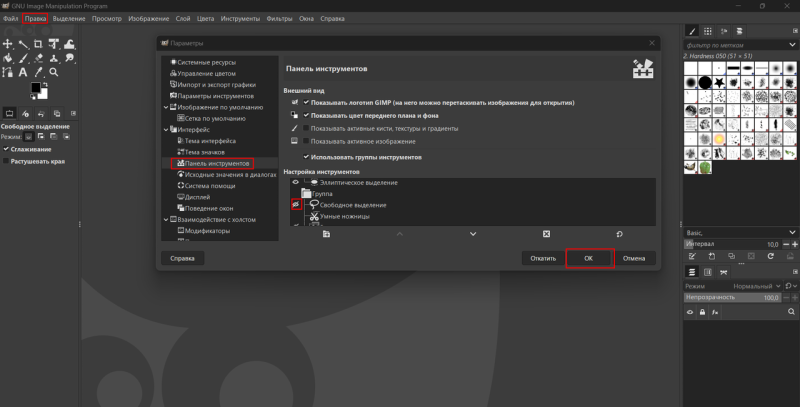
Task: Enable the Растушевать края checkbox
Action: click(x=6, y=161)
